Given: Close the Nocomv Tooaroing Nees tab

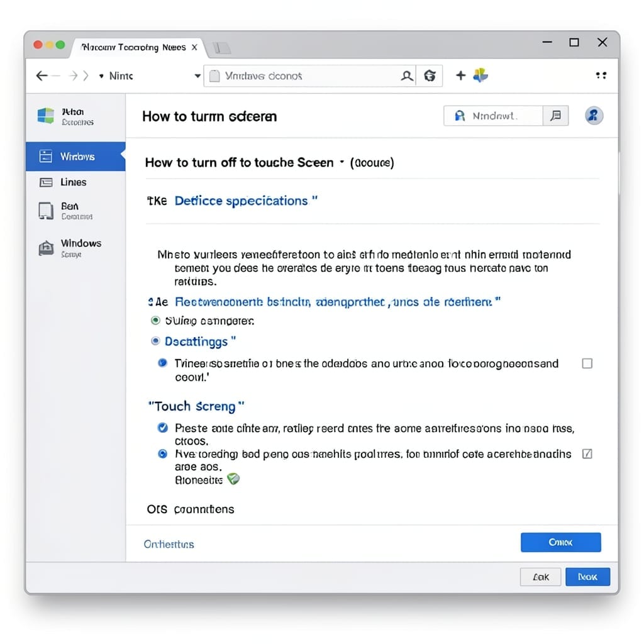Looking at the screenshot, I should 194,47.
